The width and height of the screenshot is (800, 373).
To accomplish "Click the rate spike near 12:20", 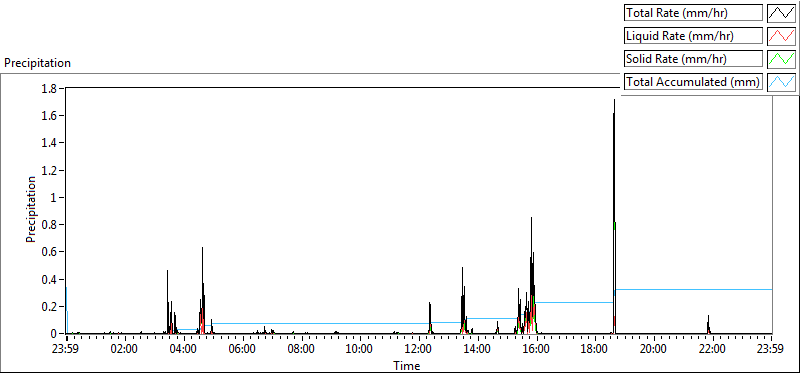I will pos(430,317).
